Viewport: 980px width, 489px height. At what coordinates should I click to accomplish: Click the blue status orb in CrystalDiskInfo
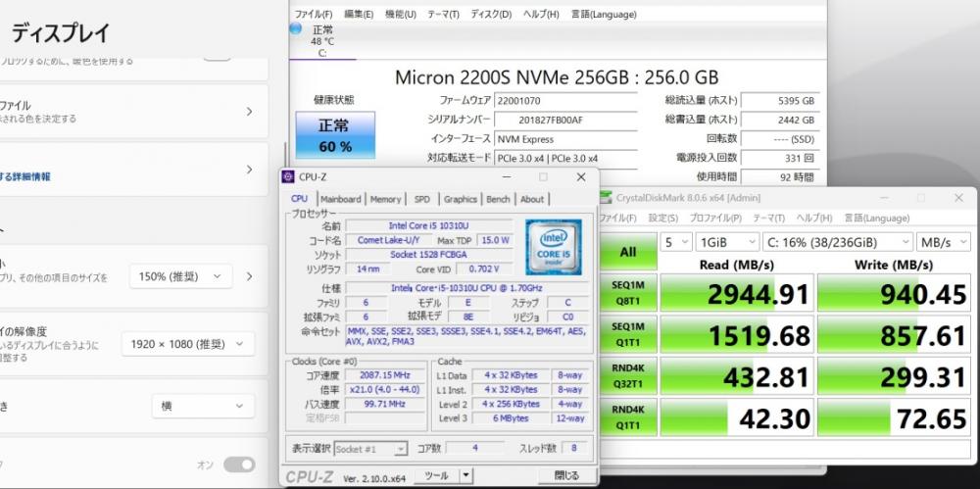coord(296,28)
